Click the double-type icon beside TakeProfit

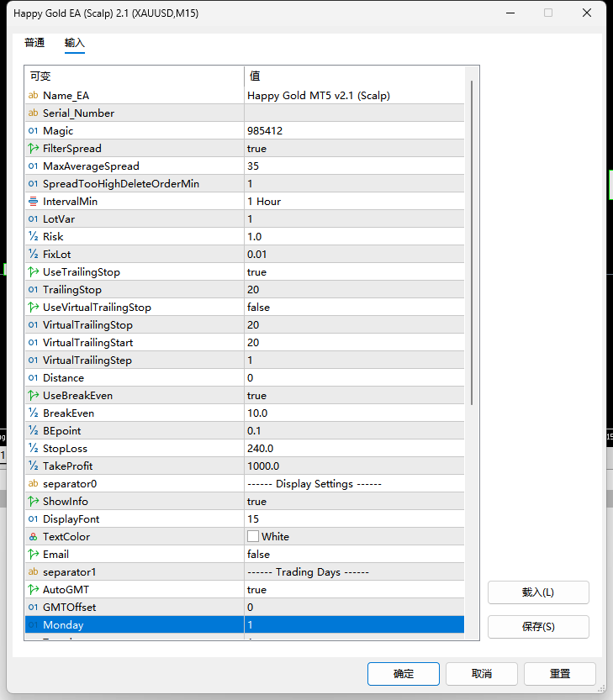[x=33, y=466]
